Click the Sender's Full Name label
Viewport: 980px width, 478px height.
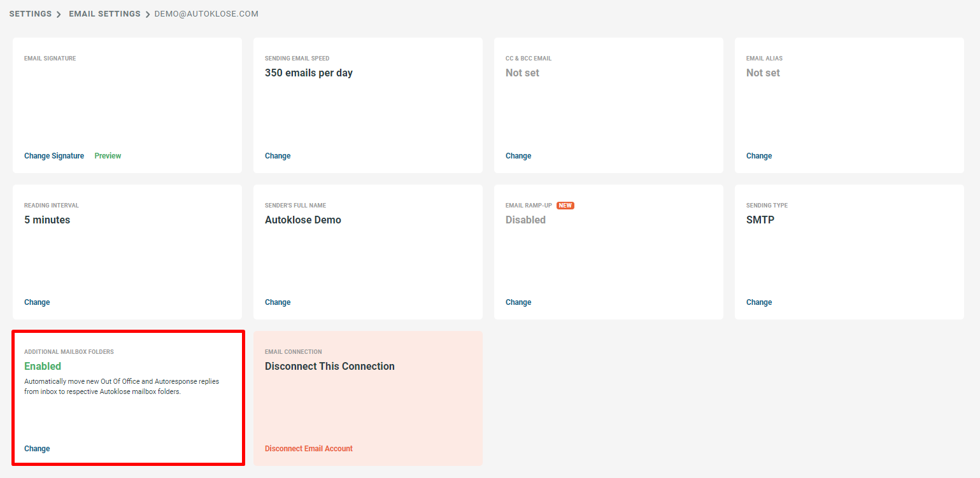pyautogui.click(x=295, y=206)
